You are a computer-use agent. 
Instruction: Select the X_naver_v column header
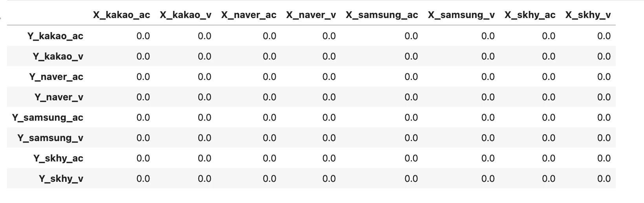click(x=311, y=15)
